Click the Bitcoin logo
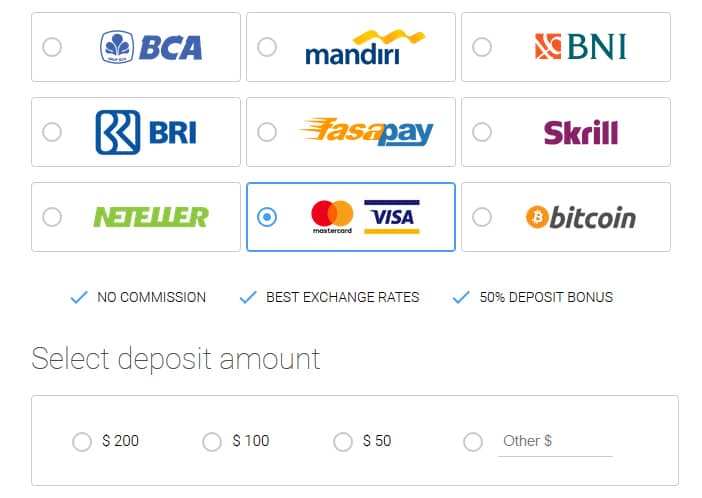 coord(580,217)
